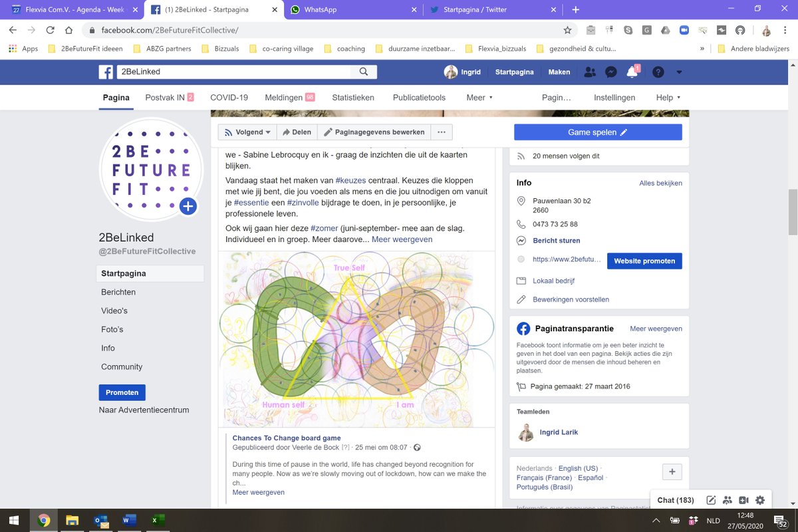Open File Explorer in taskbar
This screenshot has height=532, width=798.
(72, 520)
